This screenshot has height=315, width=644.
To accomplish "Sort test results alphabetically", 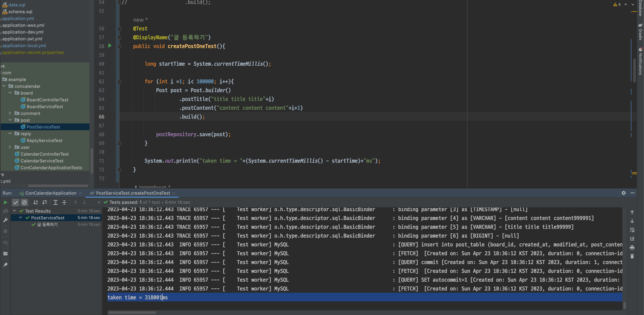I will coord(36,202).
